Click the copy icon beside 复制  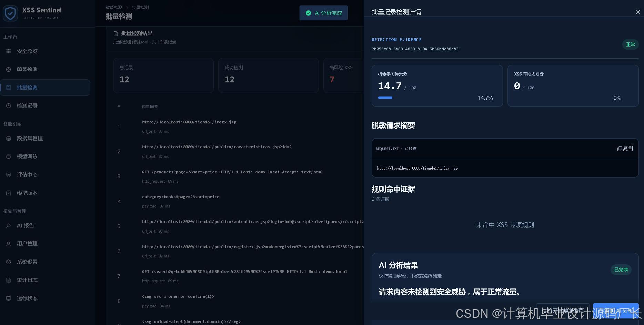(x=620, y=149)
